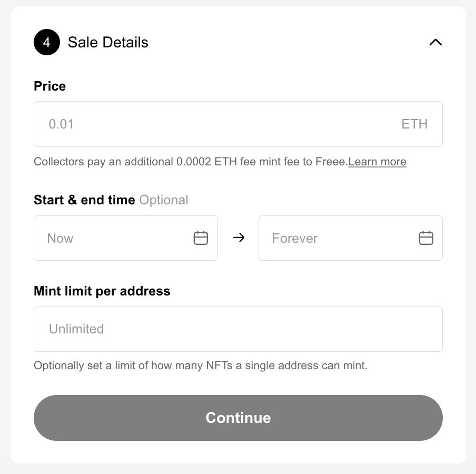
Task: Open the Learn more link
Action: (x=377, y=162)
